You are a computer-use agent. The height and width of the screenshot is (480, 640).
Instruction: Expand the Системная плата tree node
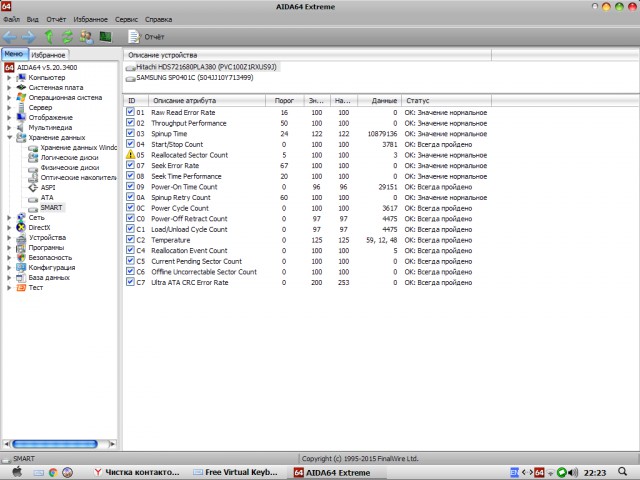tap(9, 87)
